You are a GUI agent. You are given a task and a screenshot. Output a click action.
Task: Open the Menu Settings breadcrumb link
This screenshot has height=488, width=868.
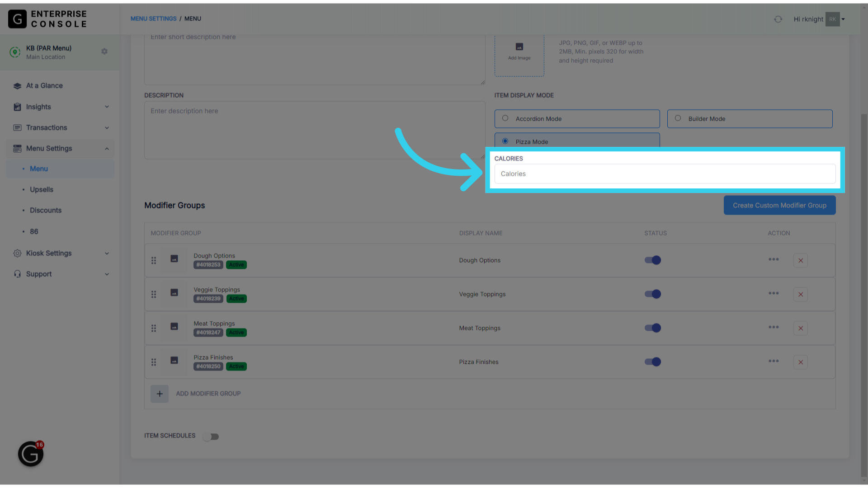point(153,19)
